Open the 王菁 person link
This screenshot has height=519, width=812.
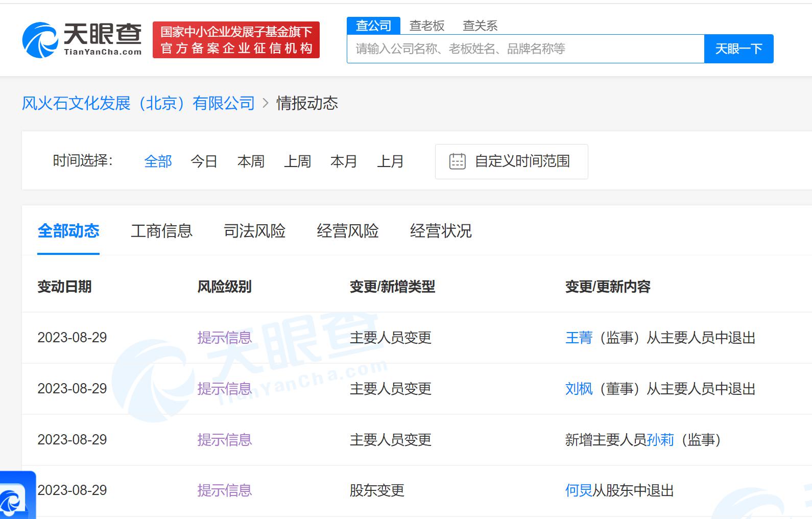coord(579,338)
